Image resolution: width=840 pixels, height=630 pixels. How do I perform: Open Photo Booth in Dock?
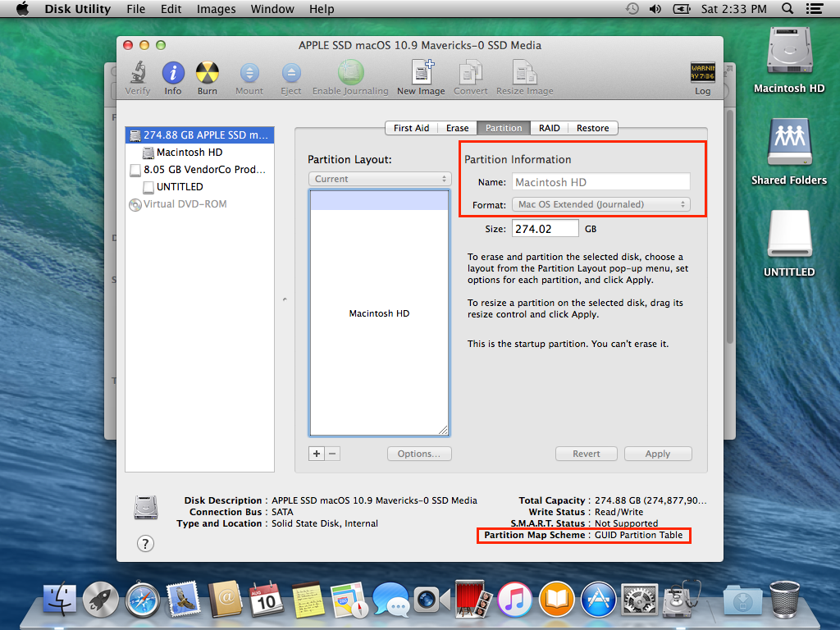click(473, 599)
